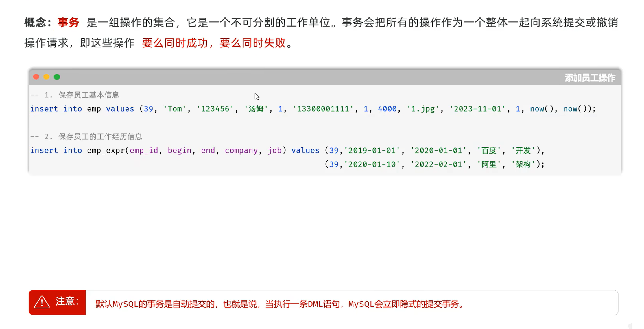This screenshot has height=329, width=644.
Task: Click the date '2023-11-01' in first insert
Action: coord(477,109)
